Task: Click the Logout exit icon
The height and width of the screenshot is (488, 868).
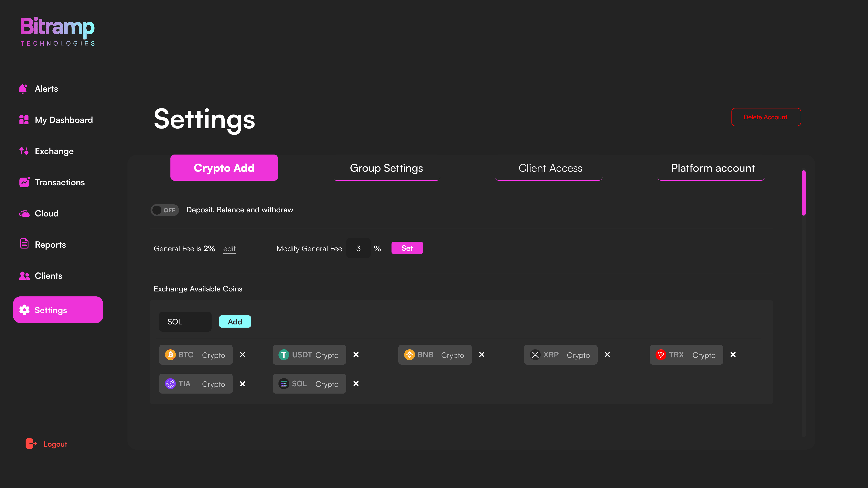Action: coord(31,443)
